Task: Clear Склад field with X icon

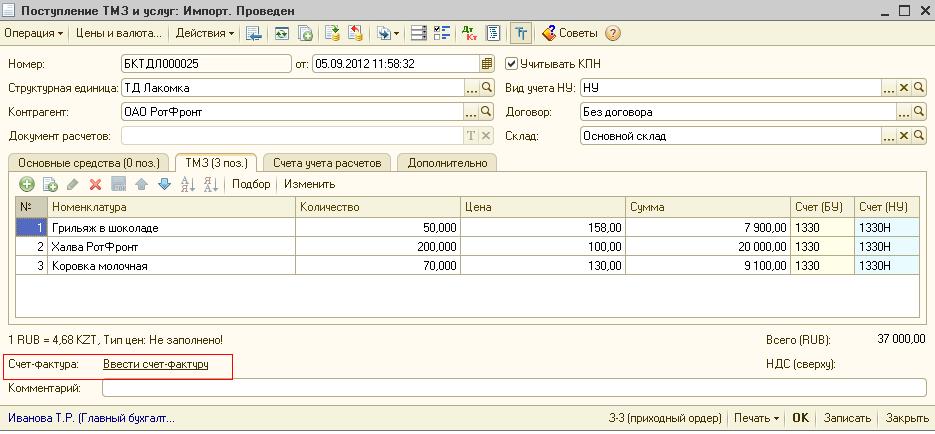Action: tap(904, 136)
